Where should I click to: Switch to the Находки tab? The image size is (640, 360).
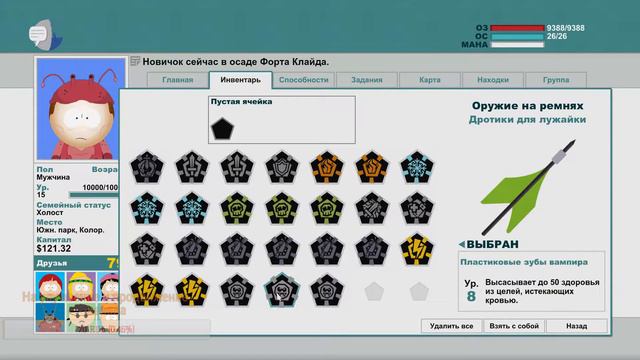click(493, 80)
